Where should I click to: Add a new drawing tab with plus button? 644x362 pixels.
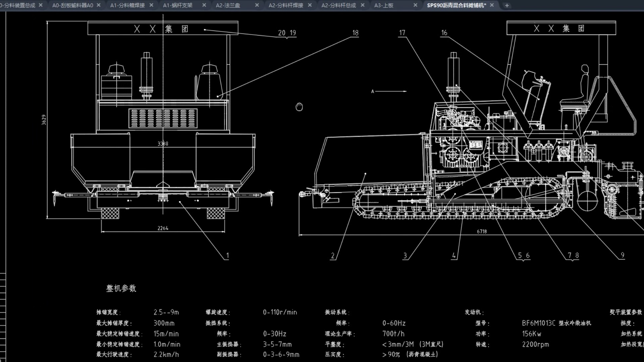pyautogui.click(x=507, y=5)
